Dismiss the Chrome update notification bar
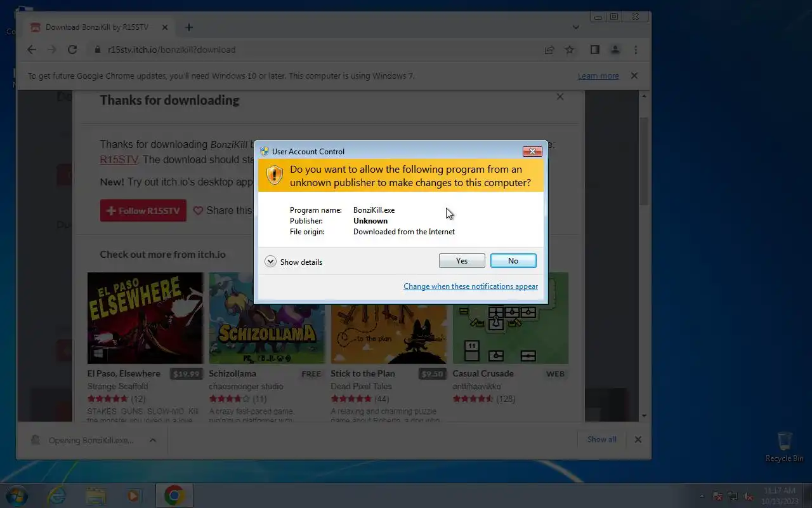Screen dimensions: 812x508 coord(634,76)
